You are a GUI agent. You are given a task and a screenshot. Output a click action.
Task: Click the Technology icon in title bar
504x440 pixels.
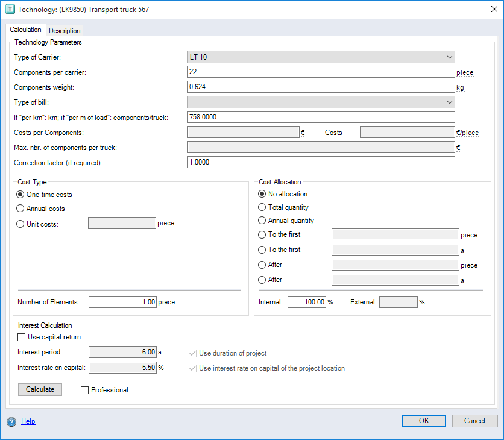click(10, 10)
